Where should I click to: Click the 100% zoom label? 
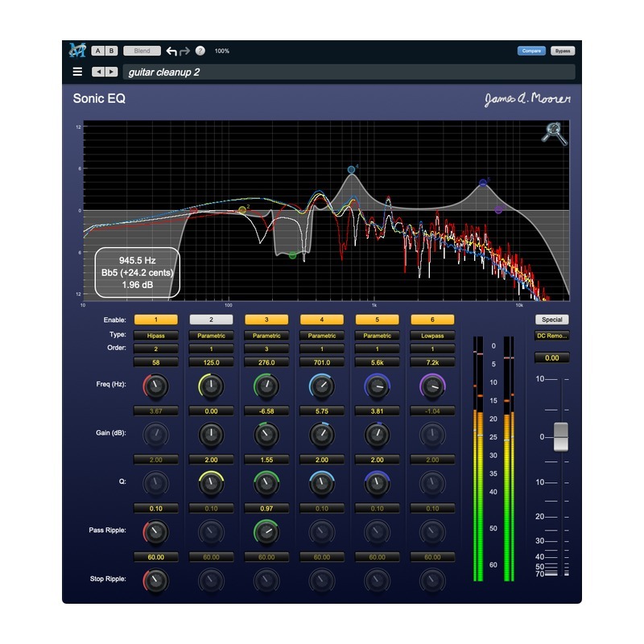pos(222,51)
